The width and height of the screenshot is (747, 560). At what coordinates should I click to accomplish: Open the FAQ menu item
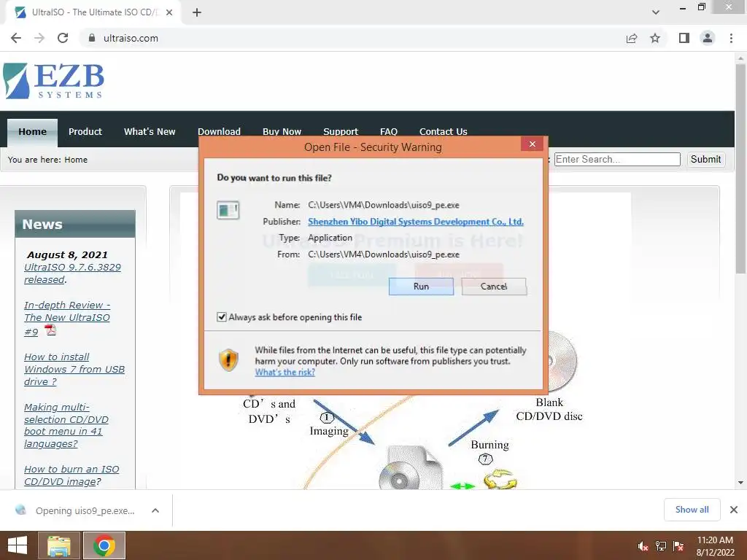click(389, 131)
